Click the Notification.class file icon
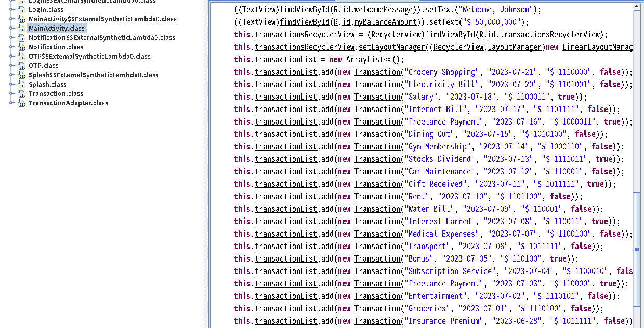Image resolution: width=644 pixels, height=328 pixels. 21,47
